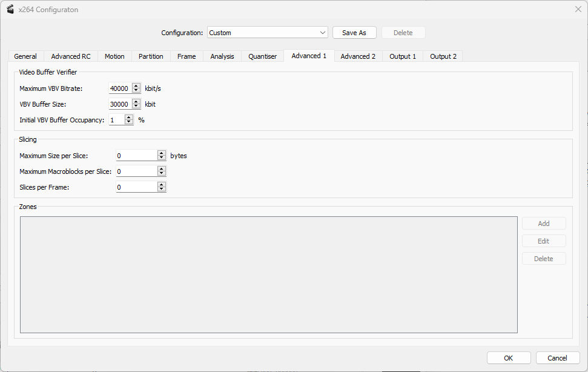
Task: Increase VBV Buffer Size with up arrow
Action: (x=136, y=102)
